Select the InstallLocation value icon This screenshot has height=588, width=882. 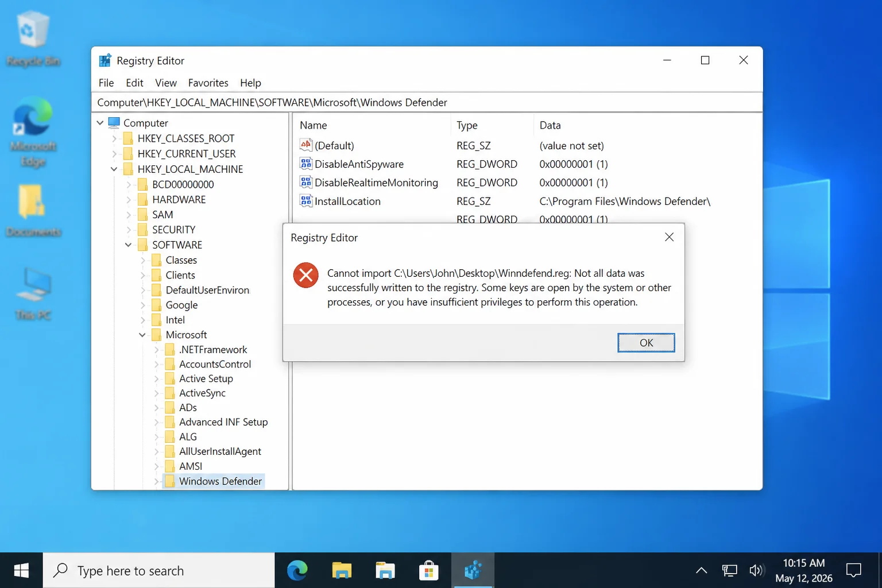[306, 201]
